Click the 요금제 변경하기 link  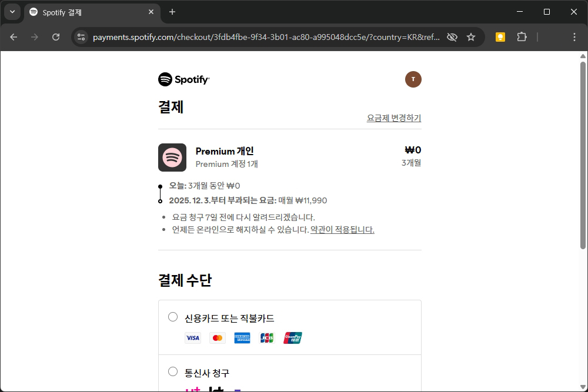(394, 118)
